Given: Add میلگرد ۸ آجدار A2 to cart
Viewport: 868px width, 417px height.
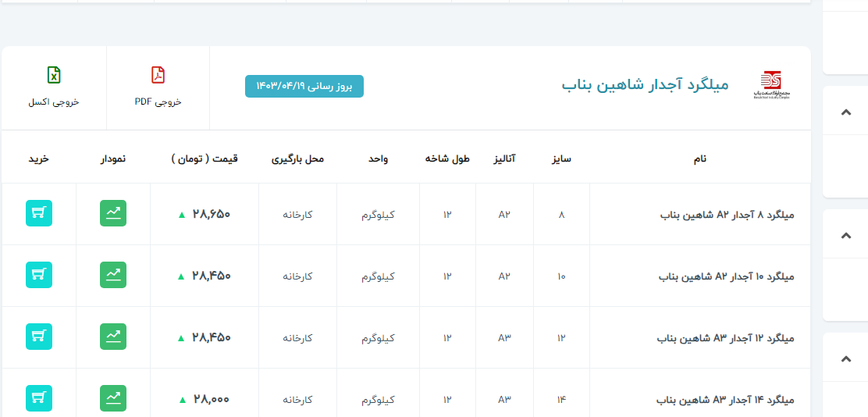Looking at the screenshot, I should click(39, 214).
